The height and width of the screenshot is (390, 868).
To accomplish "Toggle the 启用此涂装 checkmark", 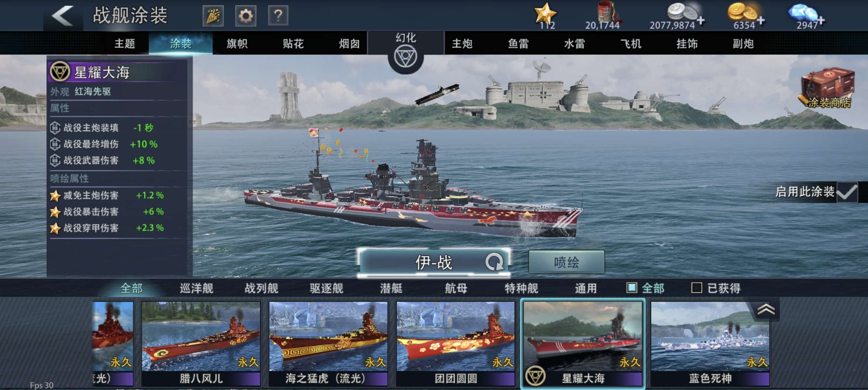I will coord(847,192).
